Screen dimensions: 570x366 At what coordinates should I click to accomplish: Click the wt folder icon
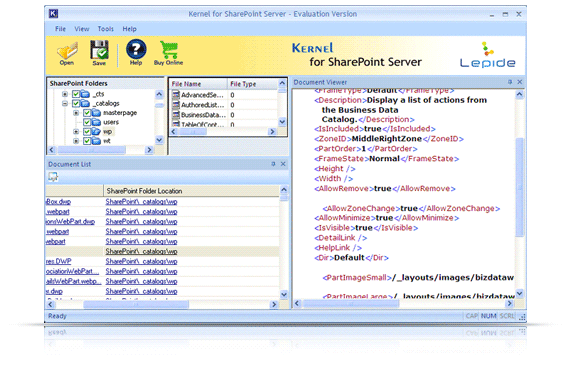pyautogui.click(x=96, y=141)
